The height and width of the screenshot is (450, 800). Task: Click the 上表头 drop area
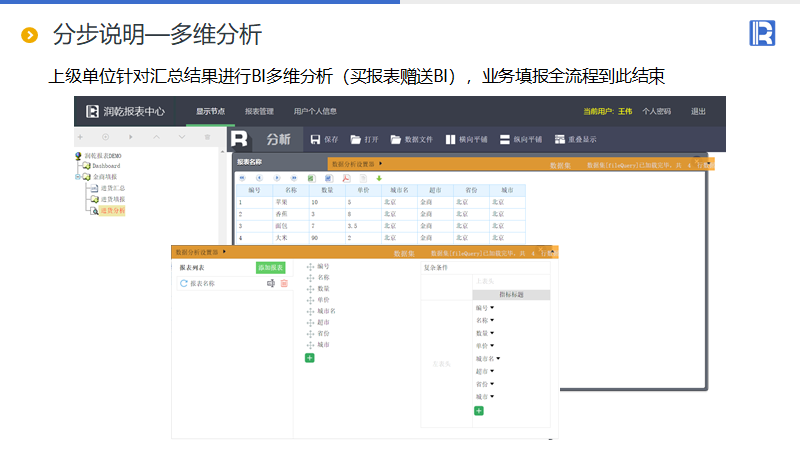[x=511, y=282]
